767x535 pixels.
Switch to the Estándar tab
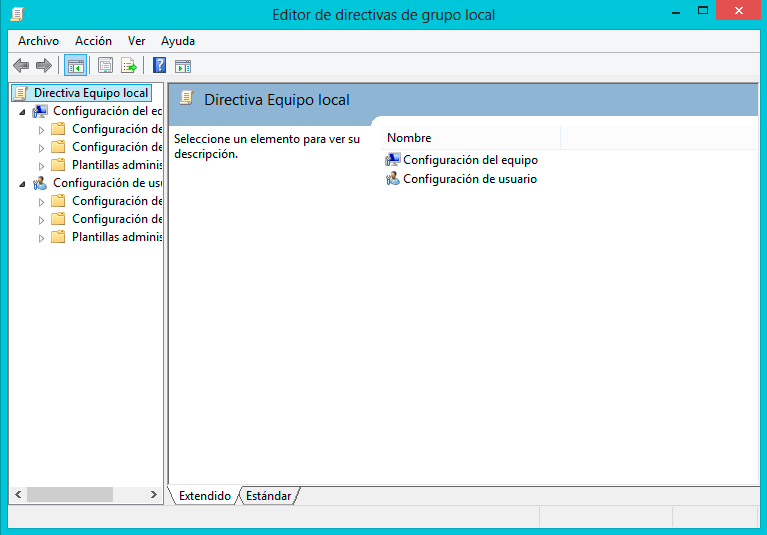[269, 496]
